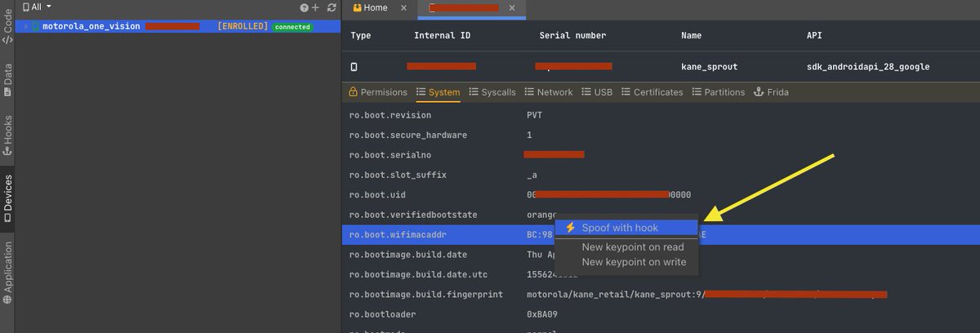Select the Devices side panel
980x333 pixels.
click(x=7, y=198)
